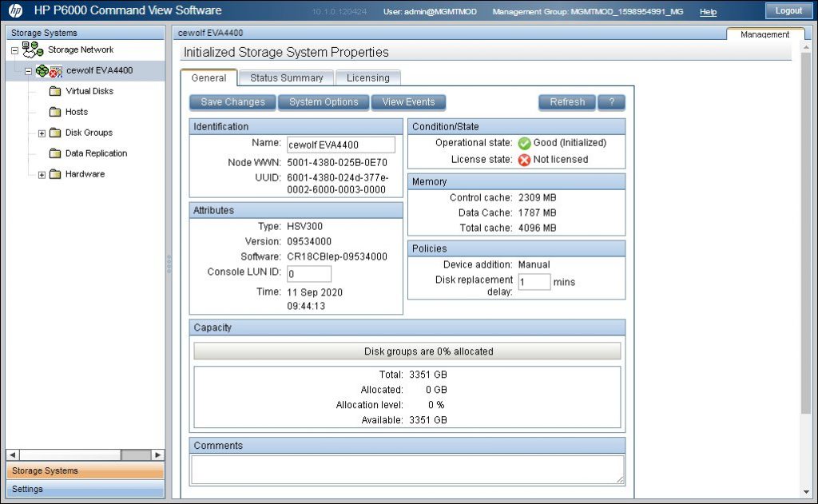Open the Licensing tab

(x=367, y=77)
